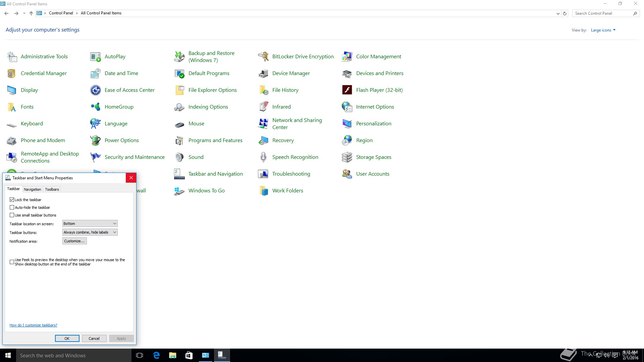Switch to the Toolbars tab

[x=52, y=189]
